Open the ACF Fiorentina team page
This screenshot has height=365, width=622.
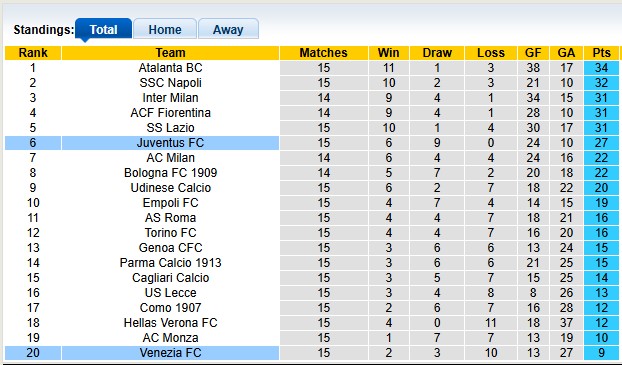(171, 113)
